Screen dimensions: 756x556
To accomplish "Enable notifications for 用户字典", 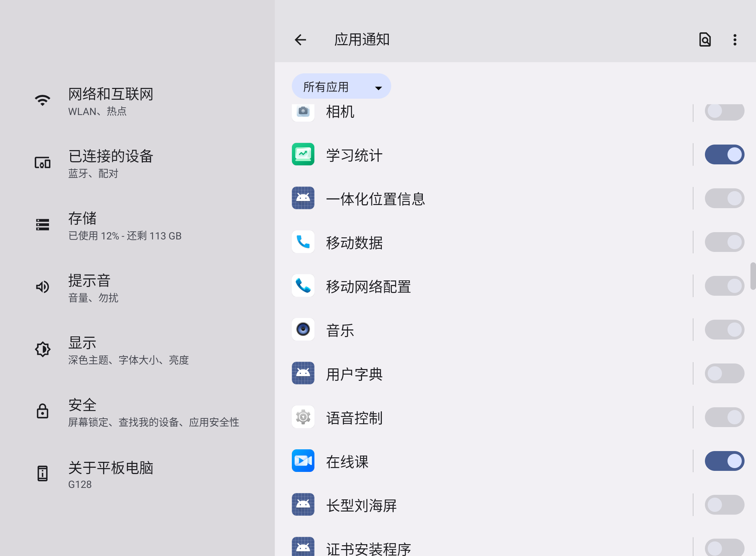I will 724,373.
